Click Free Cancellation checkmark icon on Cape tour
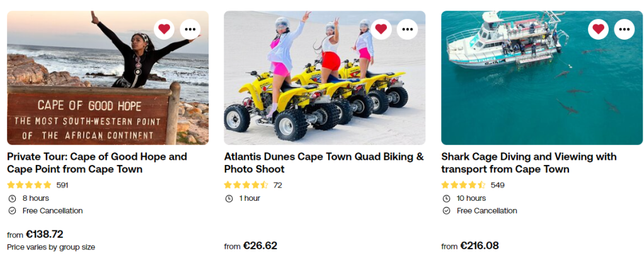 12,211
